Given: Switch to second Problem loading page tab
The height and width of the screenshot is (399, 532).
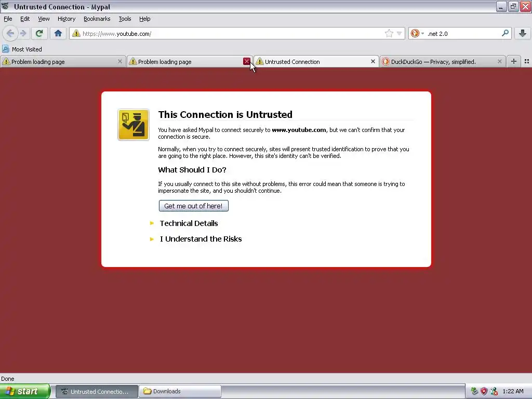Looking at the screenshot, I should (190, 61).
